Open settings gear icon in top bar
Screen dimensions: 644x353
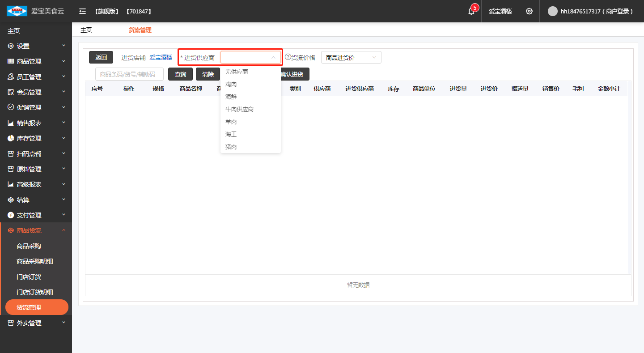[x=529, y=11]
